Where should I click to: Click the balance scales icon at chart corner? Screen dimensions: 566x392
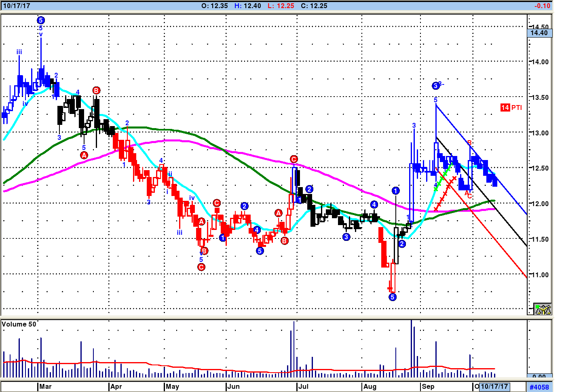tap(542, 309)
